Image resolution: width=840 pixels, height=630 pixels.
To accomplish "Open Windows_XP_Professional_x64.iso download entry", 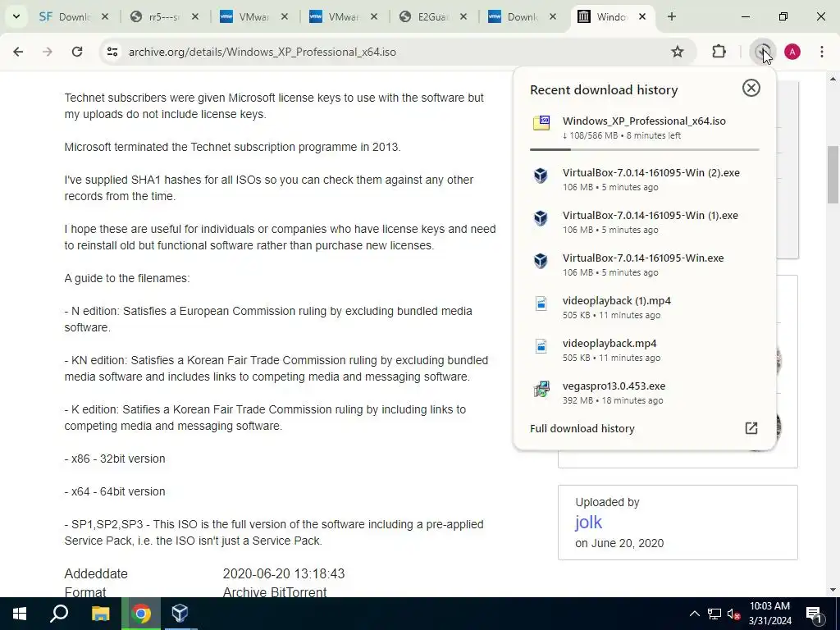I will point(645,127).
